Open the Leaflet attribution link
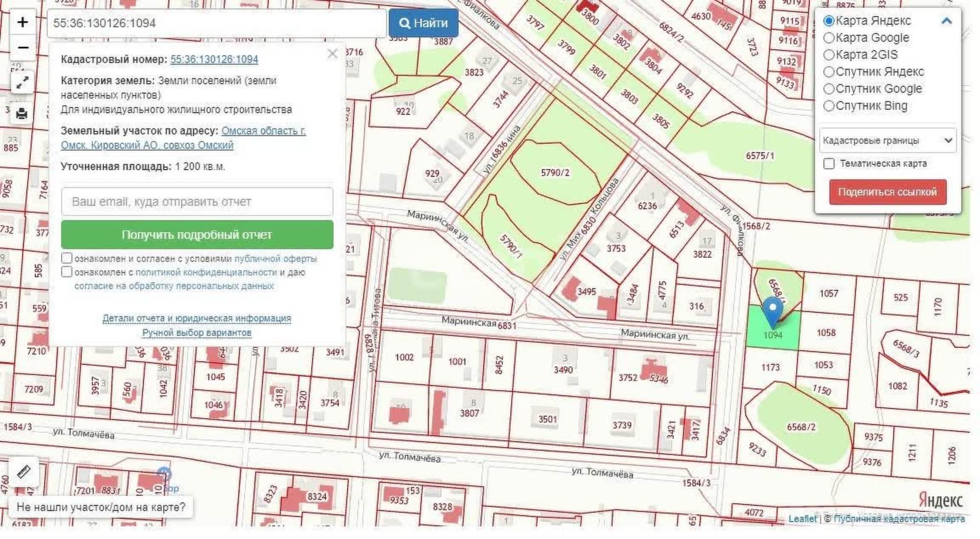Screen dimensions: 980x539 click(803, 518)
